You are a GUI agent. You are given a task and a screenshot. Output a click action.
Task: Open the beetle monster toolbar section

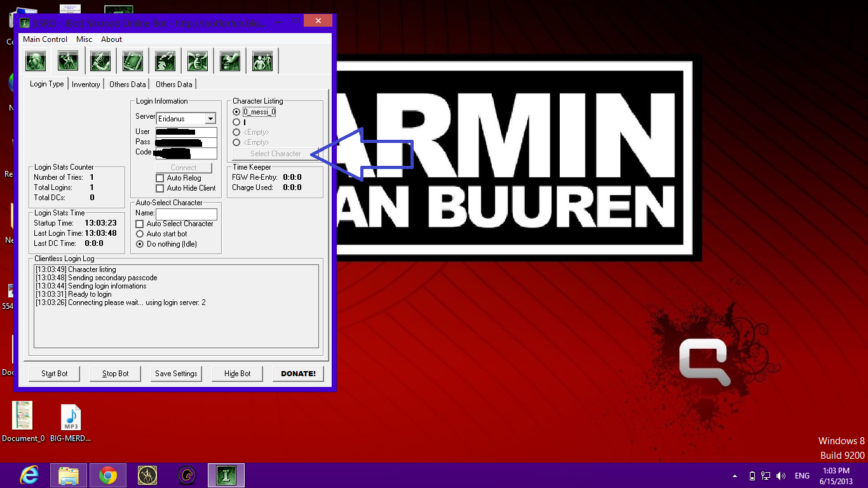(x=198, y=62)
